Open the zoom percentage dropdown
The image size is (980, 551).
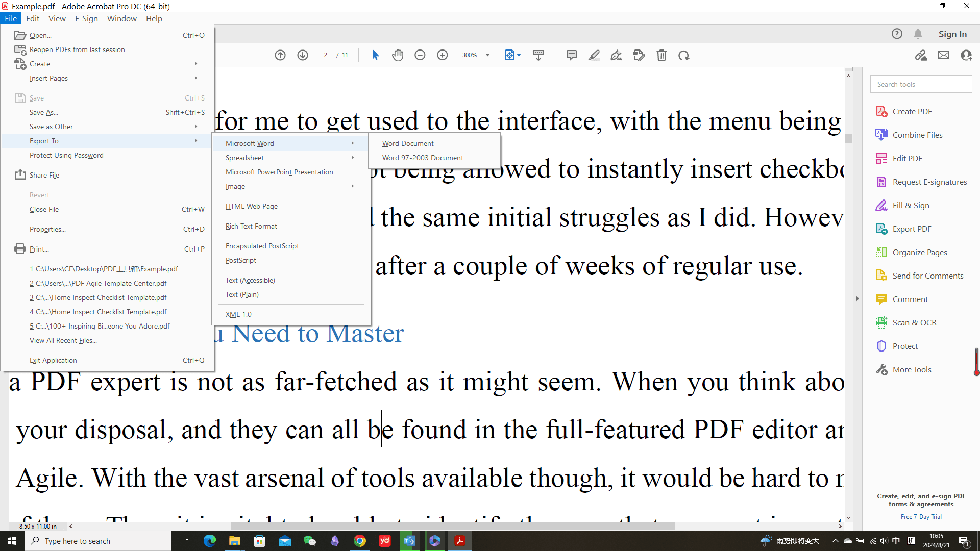(487, 55)
